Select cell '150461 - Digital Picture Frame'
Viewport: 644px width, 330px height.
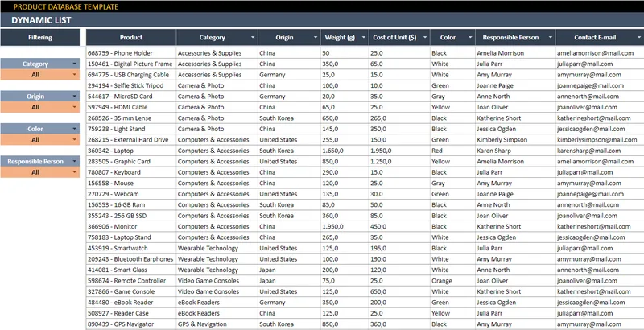pyautogui.click(x=131, y=64)
